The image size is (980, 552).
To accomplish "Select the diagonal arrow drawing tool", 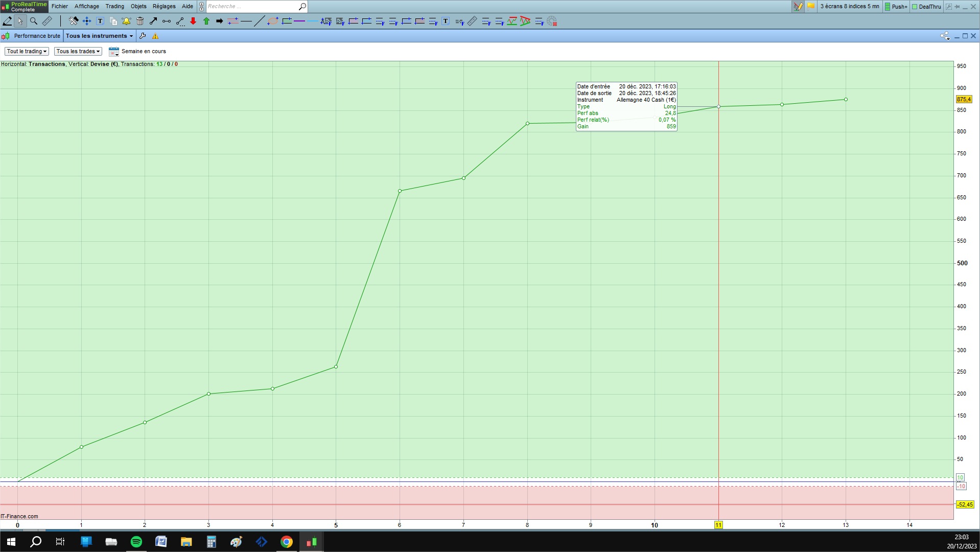I will tap(153, 21).
